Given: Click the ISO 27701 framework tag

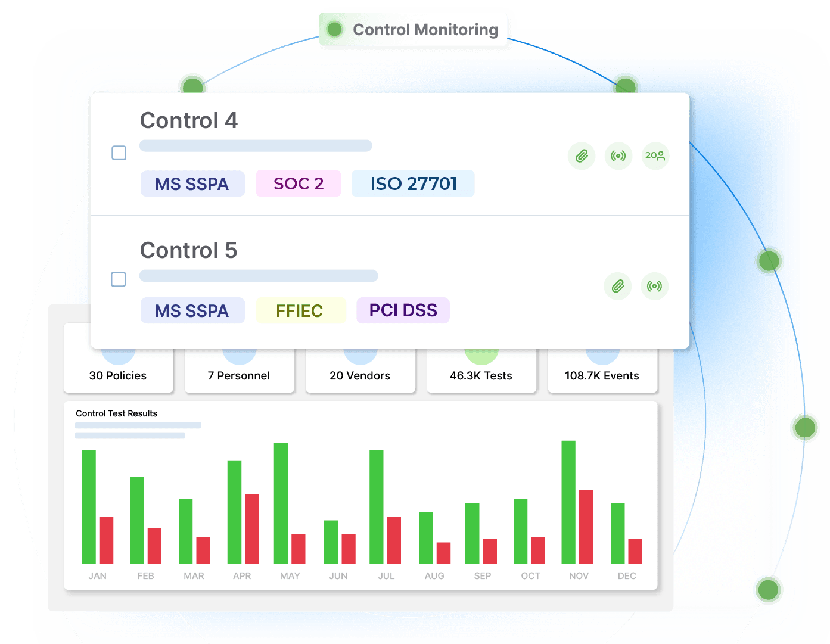Looking at the screenshot, I should click(413, 183).
